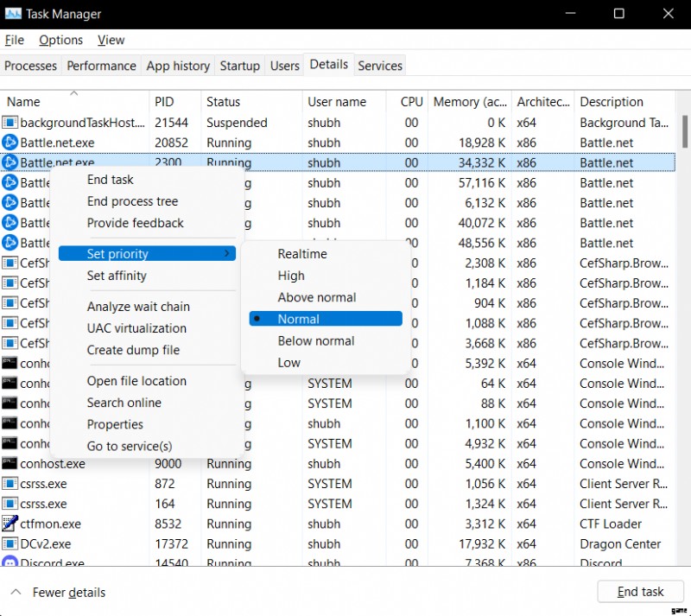Image resolution: width=691 pixels, height=616 pixels.
Task: Go to the Startup tab
Action: pos(240,66)
